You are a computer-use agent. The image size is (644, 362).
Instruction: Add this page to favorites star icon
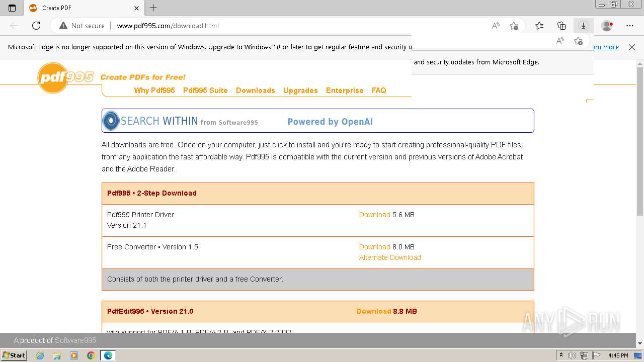pyautogui.click(x=514, y=26)
